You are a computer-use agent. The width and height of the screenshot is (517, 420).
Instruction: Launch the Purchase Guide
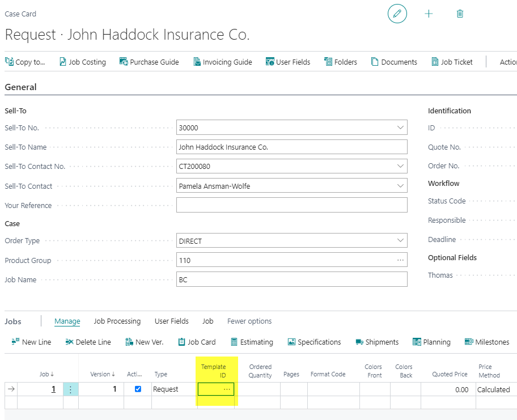click(x=149, y=62)
